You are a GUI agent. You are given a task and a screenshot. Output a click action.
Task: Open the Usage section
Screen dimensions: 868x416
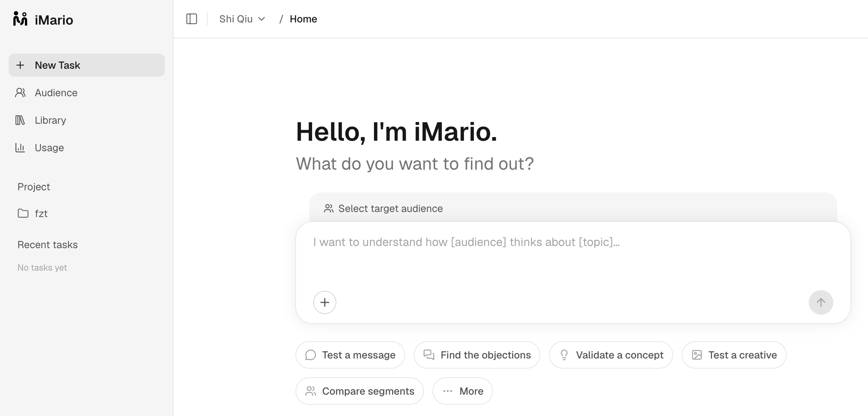pos(87,148)
